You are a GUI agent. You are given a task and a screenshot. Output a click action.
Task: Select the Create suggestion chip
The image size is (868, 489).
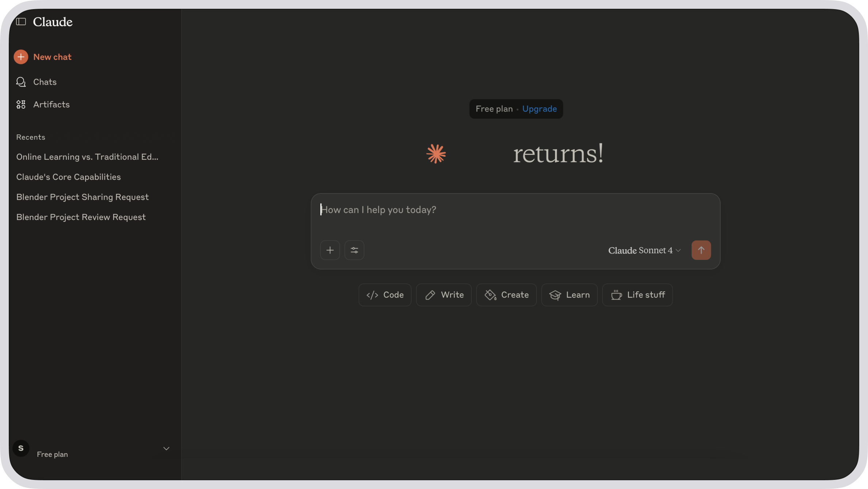pos(506,295)
